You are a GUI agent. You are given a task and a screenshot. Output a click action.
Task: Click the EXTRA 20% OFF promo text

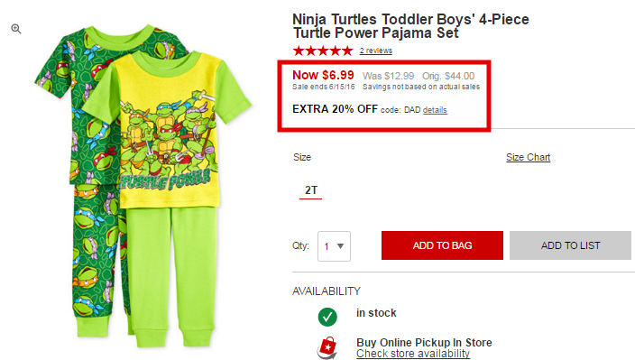click(x=335, y=109)
